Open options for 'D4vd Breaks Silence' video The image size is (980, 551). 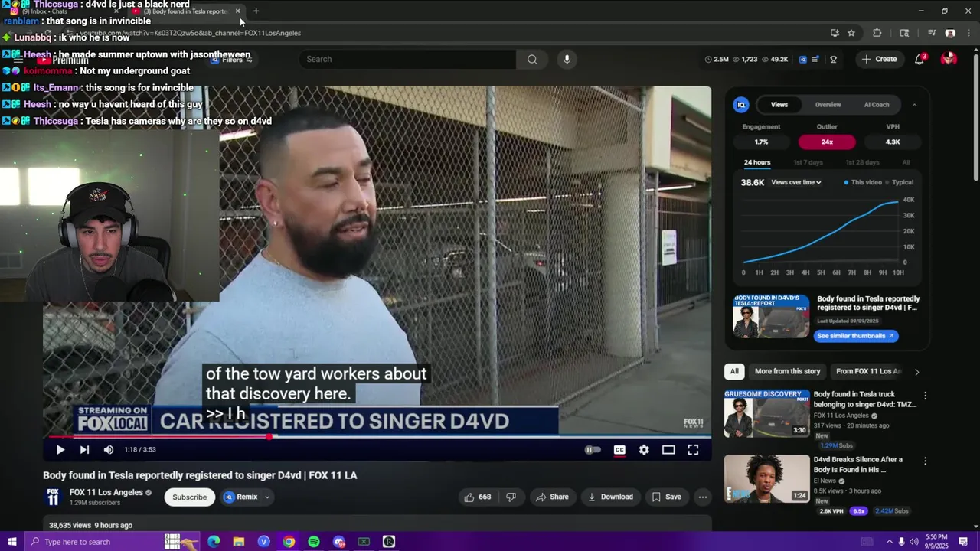pos(925,461)
